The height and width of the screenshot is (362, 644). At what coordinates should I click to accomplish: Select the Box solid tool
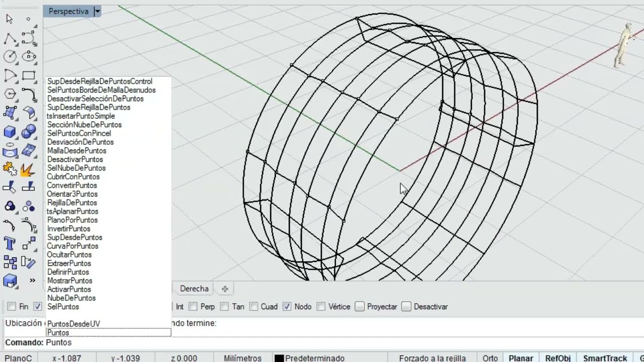[10, 132]
